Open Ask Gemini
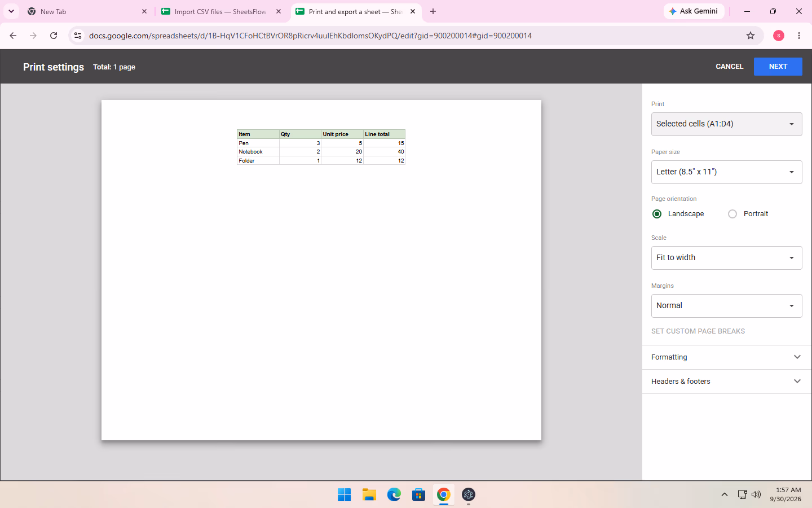 694,11
